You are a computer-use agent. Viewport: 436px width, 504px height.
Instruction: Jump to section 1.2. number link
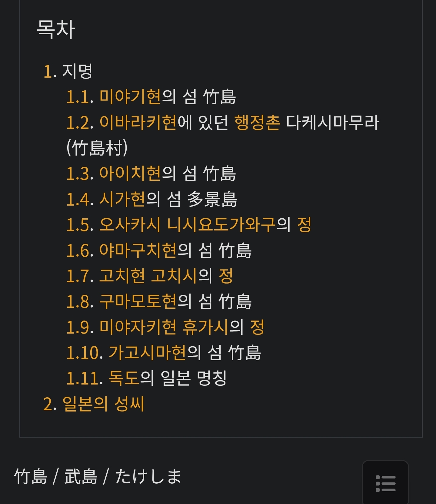click(x=80, y=123)
